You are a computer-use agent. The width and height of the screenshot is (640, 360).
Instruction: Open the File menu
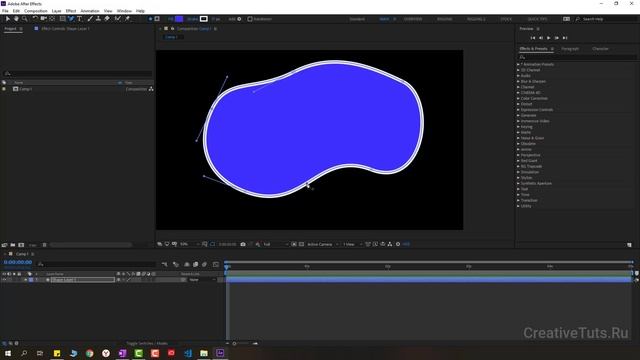pyautogui.click(x=5, y=11)
